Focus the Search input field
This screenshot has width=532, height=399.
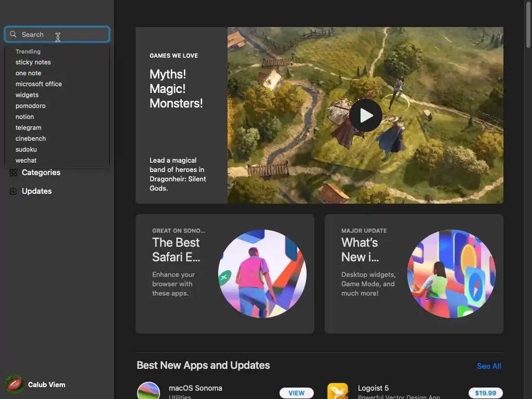[57, 34]
